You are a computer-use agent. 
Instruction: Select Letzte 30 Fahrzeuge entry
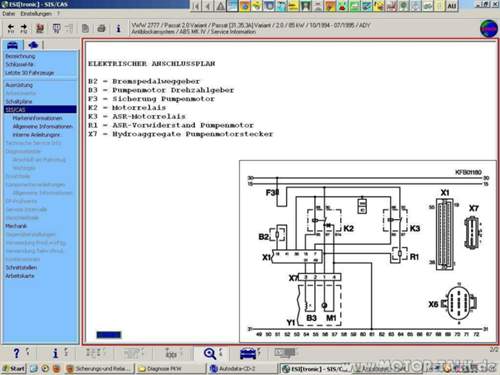click(30, 72)
